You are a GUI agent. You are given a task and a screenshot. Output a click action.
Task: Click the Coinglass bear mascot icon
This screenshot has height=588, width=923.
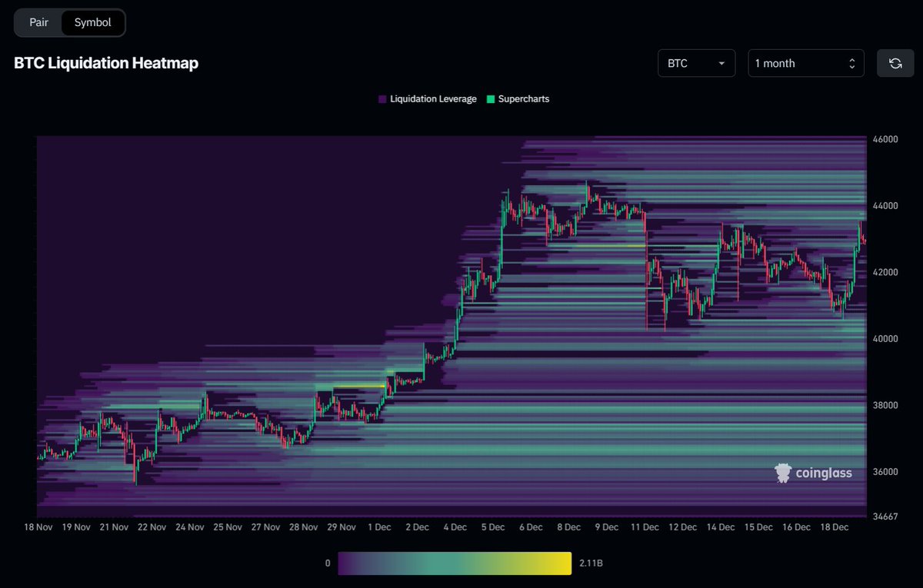pyautogui.click(x=783, y=473)
